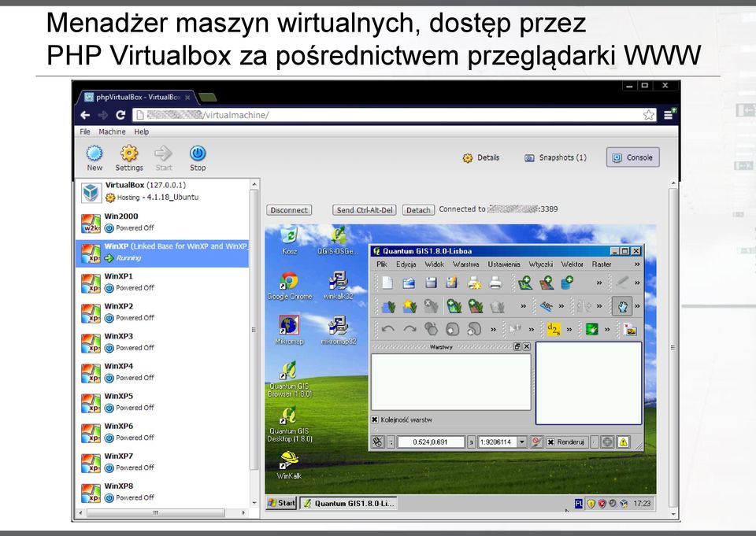756x536 pixels.
Task: Switch to the Snapshots (1) tab
Action: 555,157
